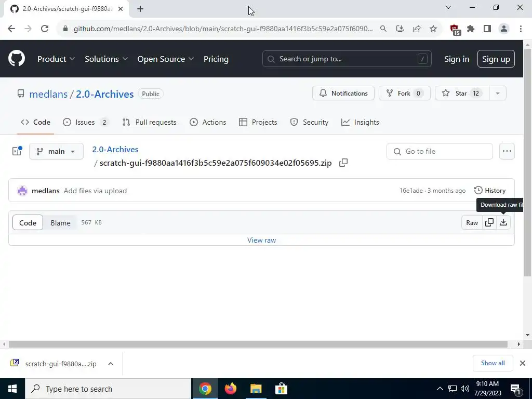532x399 pixels.
Task: Switch to the Code view toggle
Action: click(x=28, y=222)
